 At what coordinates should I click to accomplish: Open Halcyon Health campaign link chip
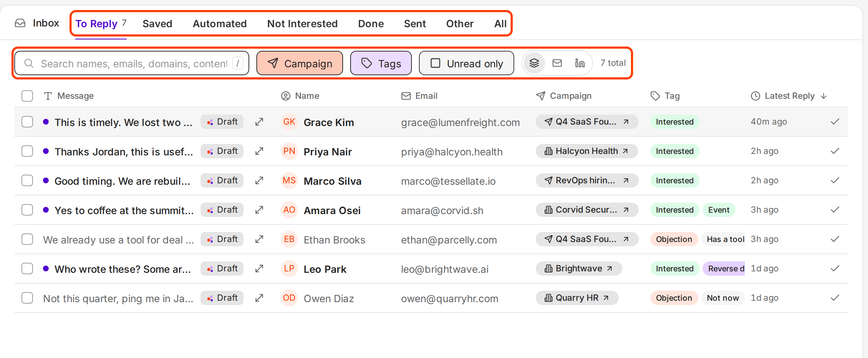tap(587, 151)
